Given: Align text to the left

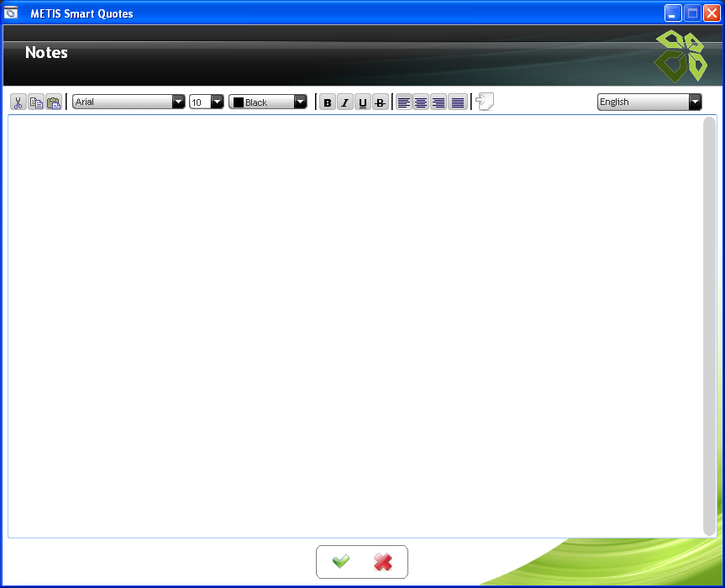Looking at the screenshot, I should 404,102.
